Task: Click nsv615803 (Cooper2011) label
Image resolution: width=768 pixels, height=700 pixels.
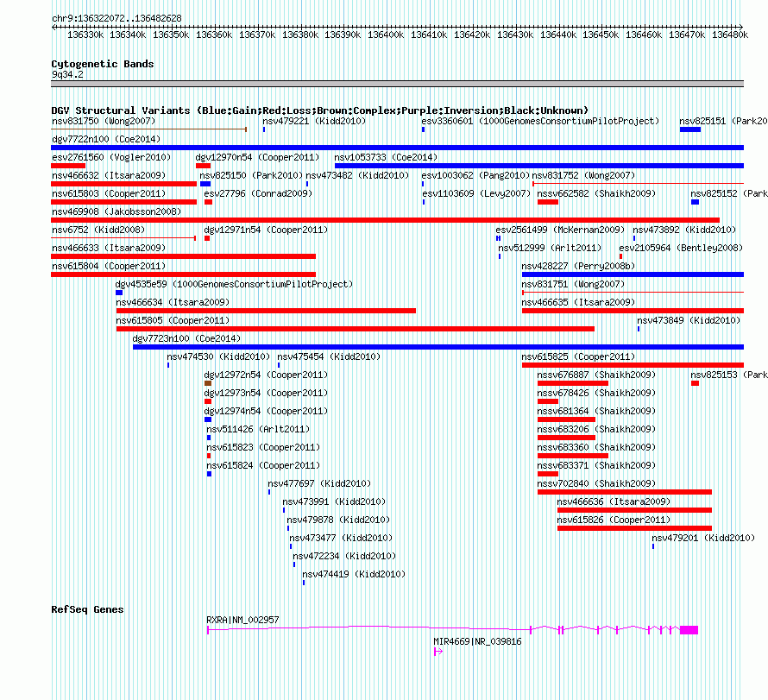Action: coord(109,193)
